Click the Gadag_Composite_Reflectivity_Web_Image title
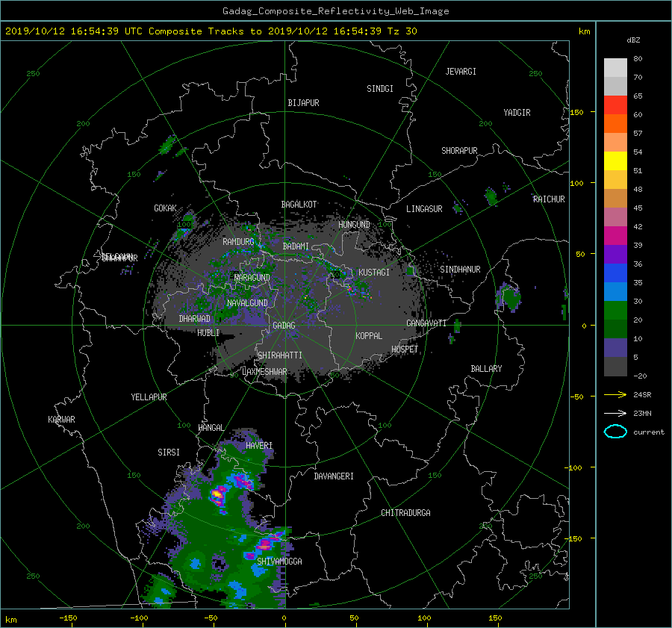This screenshot has height=628, width=672. pos(335,11)
